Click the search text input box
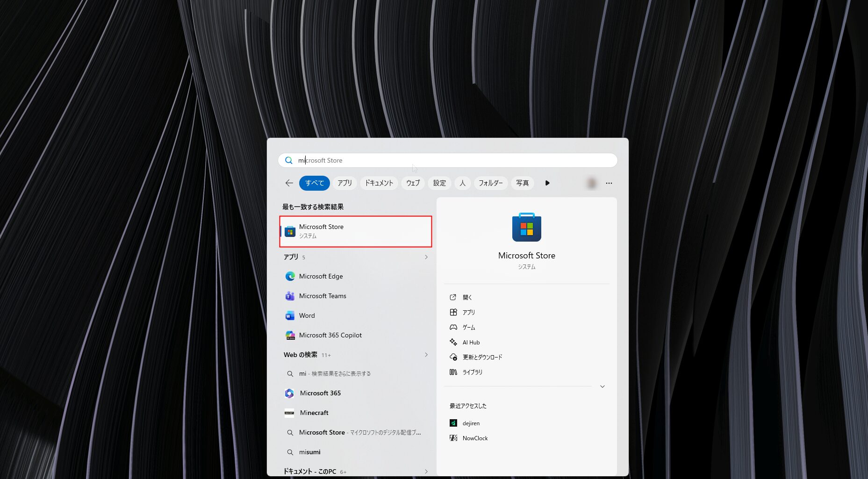Viewport: 868px width, 479px height. [x=449, y=160]
